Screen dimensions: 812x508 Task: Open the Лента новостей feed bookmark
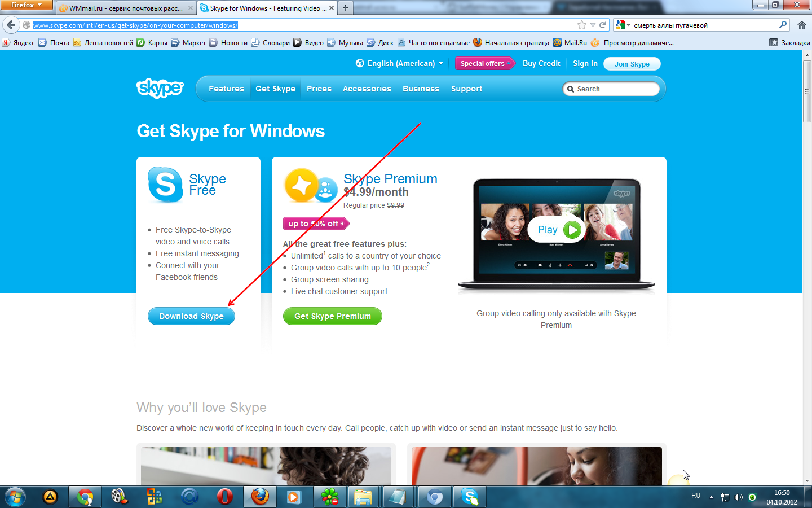[103, 42]
